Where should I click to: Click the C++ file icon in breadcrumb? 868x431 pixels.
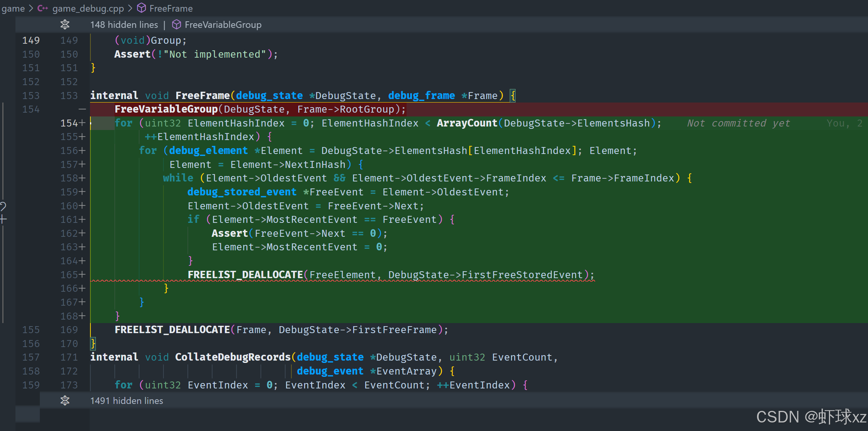click(x=43, y=8)
